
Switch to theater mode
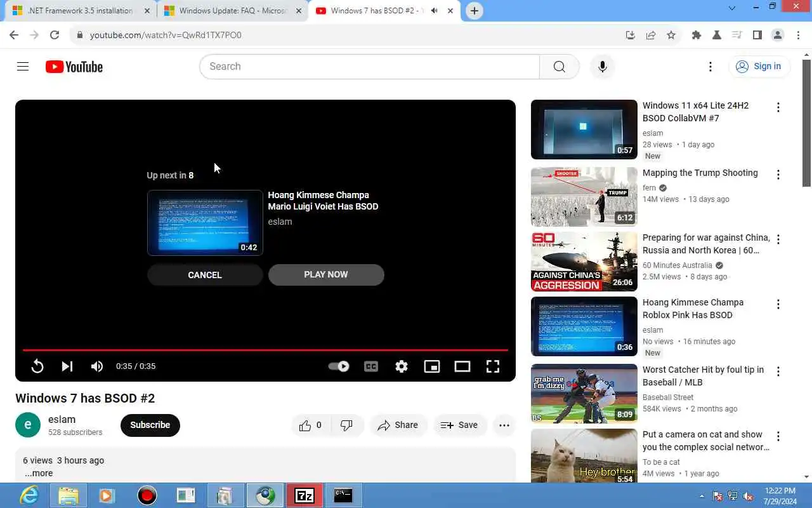coord(462,366)
